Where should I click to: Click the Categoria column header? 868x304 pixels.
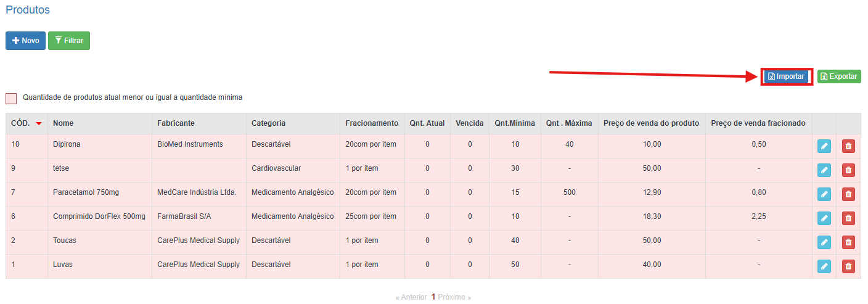(268, 123)
